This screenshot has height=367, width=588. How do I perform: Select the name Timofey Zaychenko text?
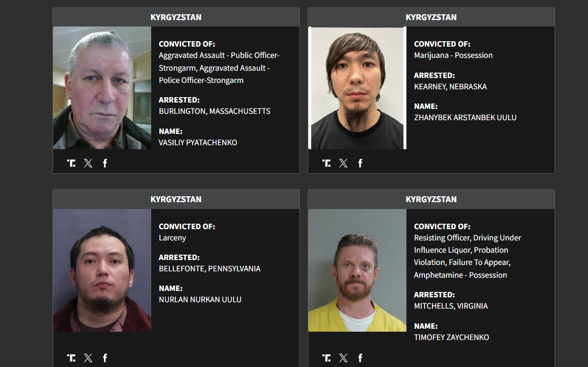452,338
